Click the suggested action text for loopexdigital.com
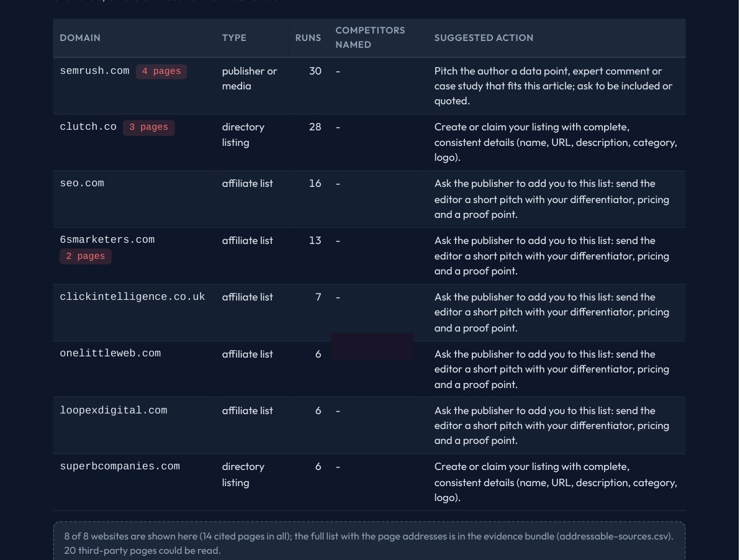This screenshot has height=560, width=740. (x=552, y=425)
